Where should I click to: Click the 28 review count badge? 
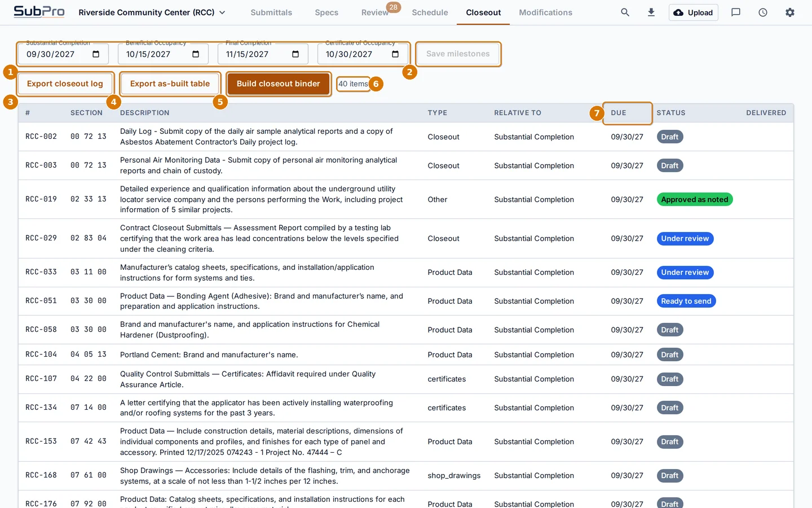(x=394, y=7)
